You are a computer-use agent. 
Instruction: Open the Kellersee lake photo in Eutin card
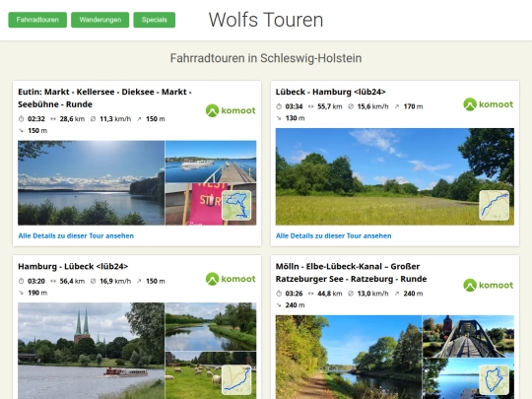[91, 183]
